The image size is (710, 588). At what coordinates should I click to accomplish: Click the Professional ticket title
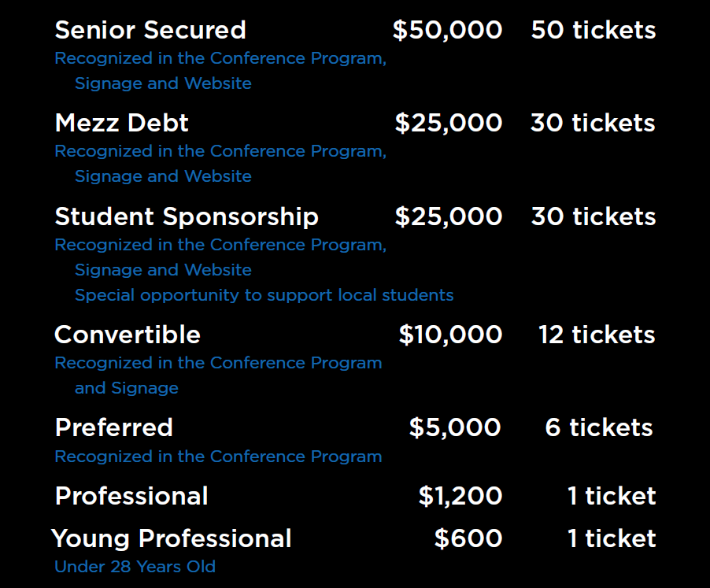click(x=131, y=496)
